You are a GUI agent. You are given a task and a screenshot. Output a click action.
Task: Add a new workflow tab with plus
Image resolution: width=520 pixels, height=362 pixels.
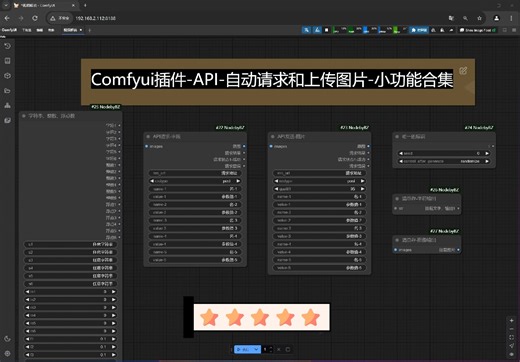pyautogui.click(x=89, y=30)
